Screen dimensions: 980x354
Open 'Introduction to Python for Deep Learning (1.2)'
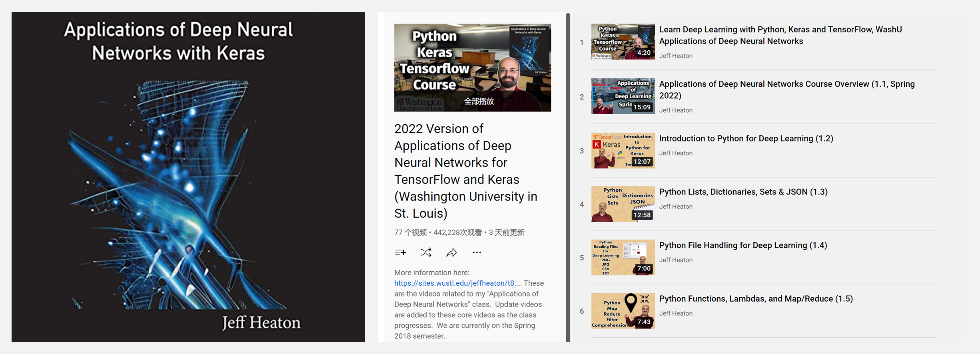tap(746, 138)
